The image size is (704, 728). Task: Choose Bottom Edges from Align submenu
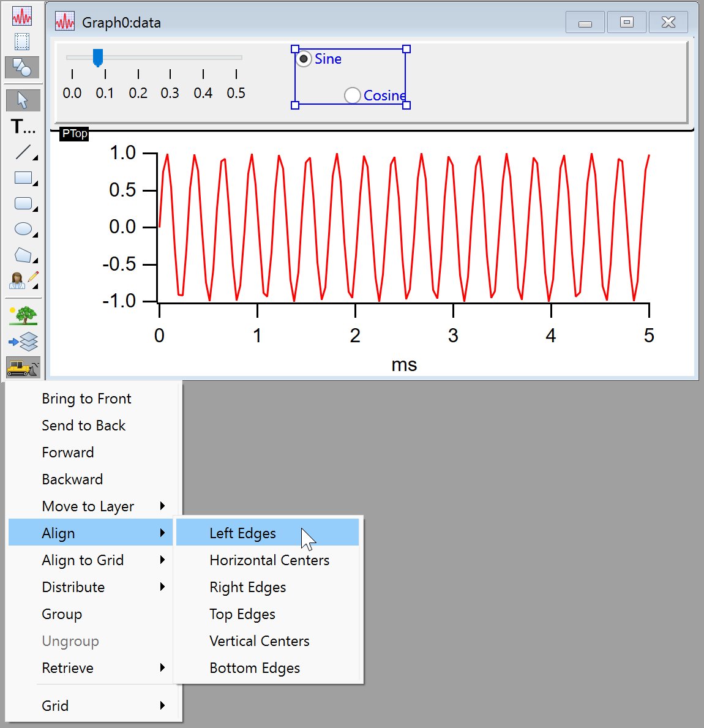[x=255, y=668]
